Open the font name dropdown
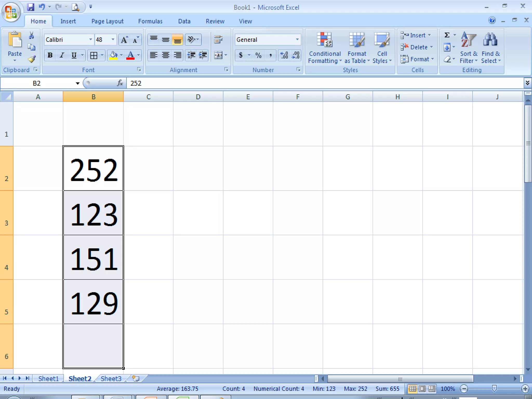Viewport: 532px width, 399px height. tap(90, 39)
